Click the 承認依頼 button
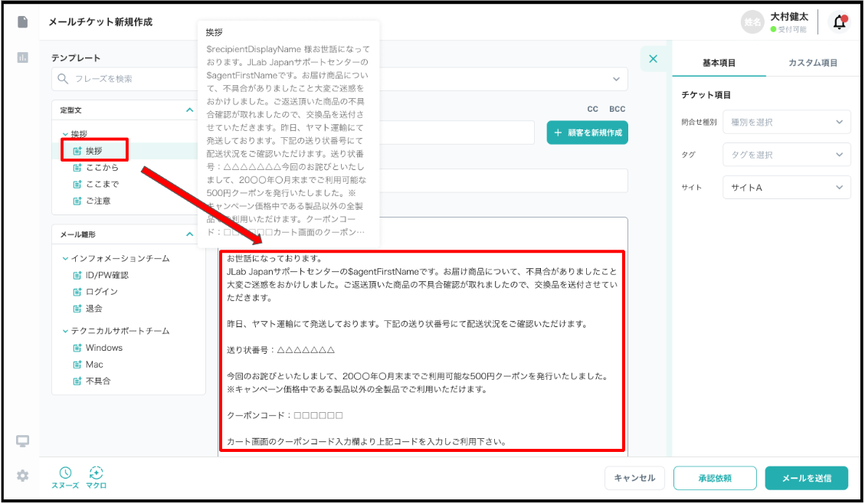Screen dimensions: 865x504 pyautogui.click(x=714, y=478)
